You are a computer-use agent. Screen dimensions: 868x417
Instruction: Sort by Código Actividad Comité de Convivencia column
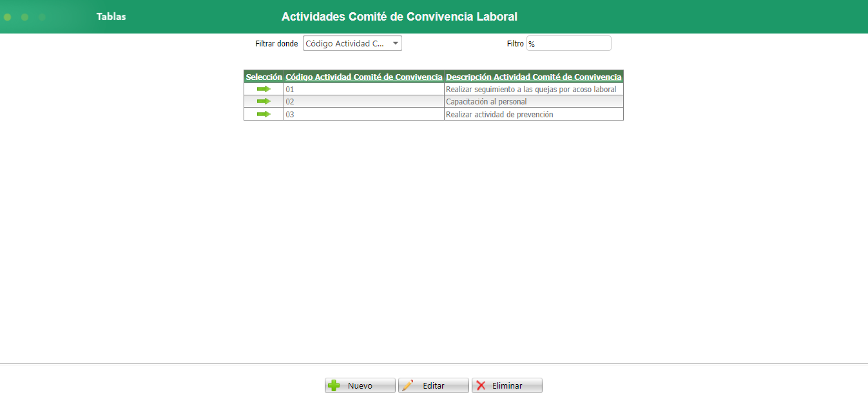364,77
